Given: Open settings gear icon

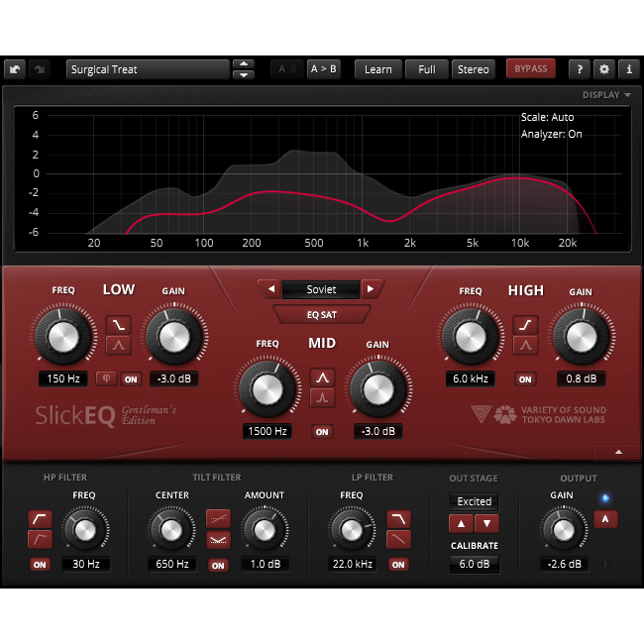Looking at the screenshot, I should pyautogui.click(x=603, y=69).
